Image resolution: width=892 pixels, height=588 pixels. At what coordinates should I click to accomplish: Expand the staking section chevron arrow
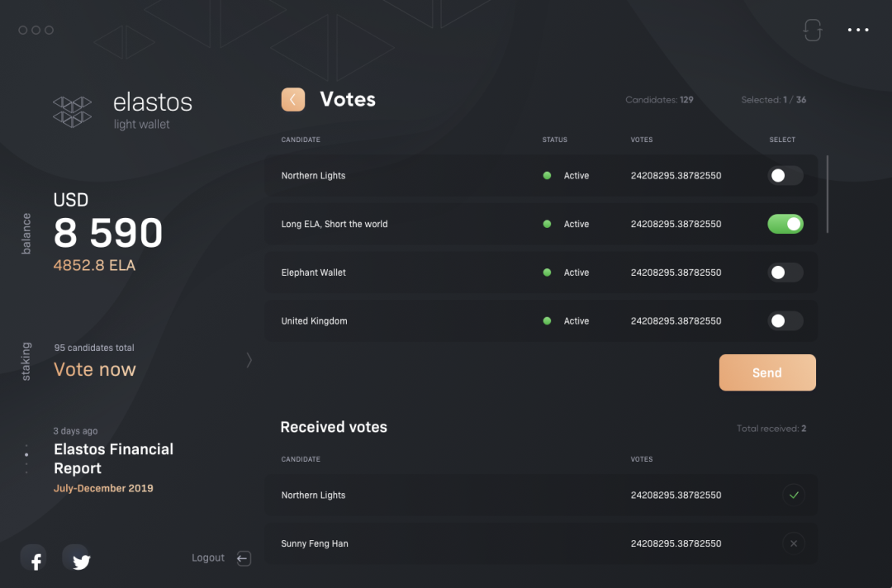click(x=249, y=360)
